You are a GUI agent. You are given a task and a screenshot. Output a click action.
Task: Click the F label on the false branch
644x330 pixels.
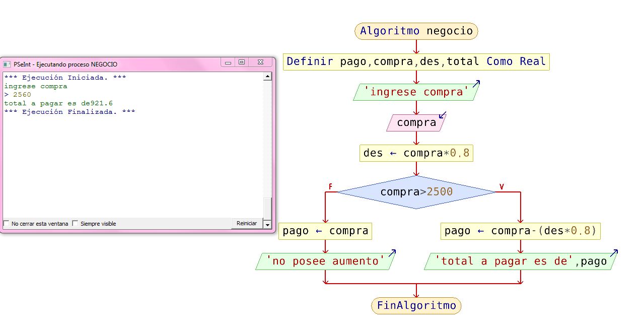tap(330, 185)
